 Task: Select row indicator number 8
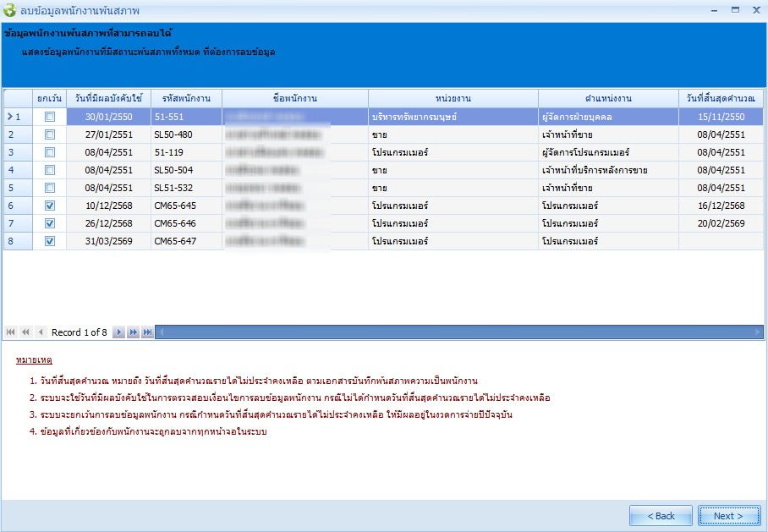(18, 241)
